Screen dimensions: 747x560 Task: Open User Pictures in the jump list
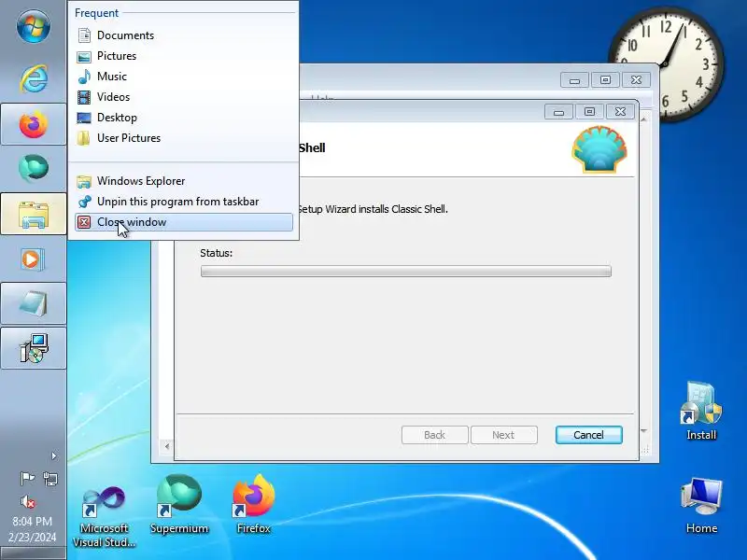(184, 137)
